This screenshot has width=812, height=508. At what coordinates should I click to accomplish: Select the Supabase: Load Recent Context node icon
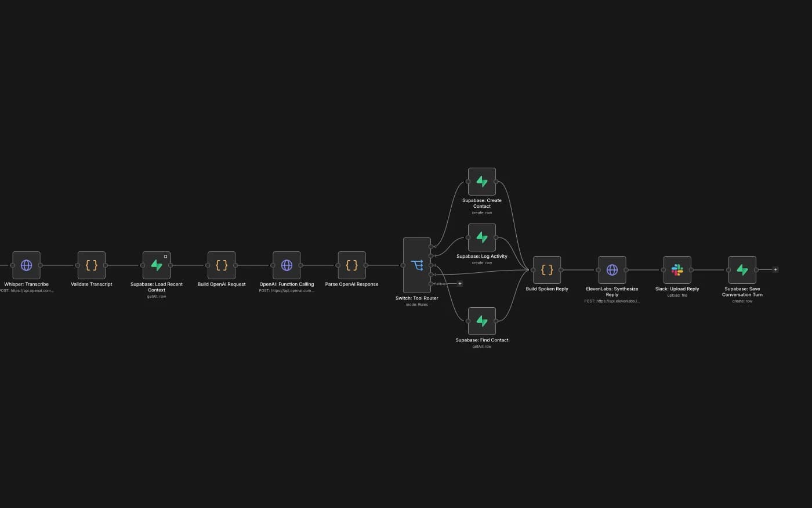point(157,265)
